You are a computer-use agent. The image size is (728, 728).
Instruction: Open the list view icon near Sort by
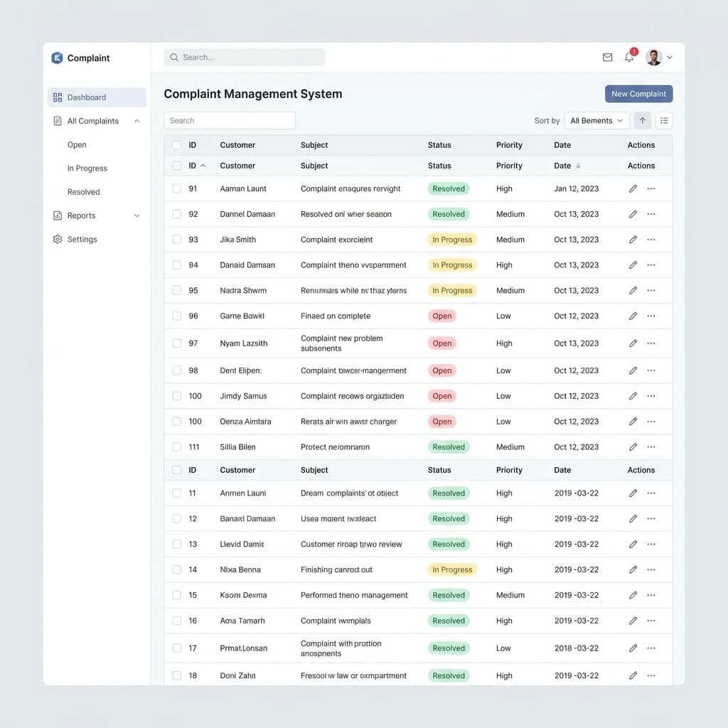click(x=664, y=120)
